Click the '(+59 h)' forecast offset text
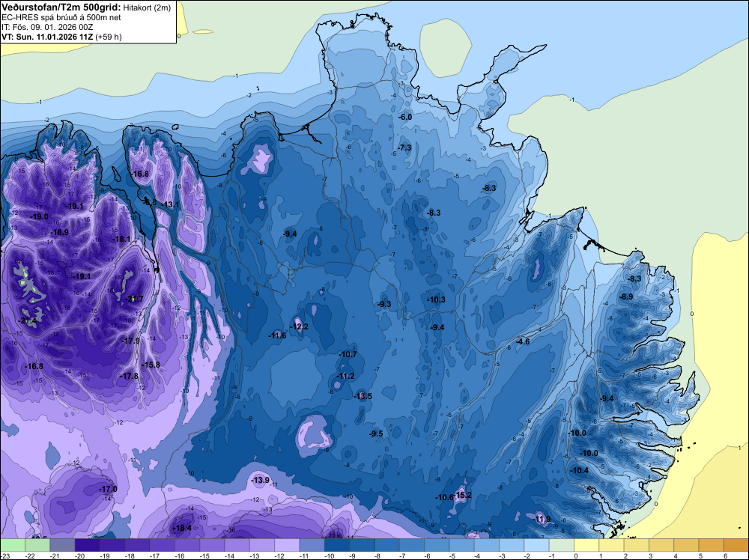 (109, 37)
